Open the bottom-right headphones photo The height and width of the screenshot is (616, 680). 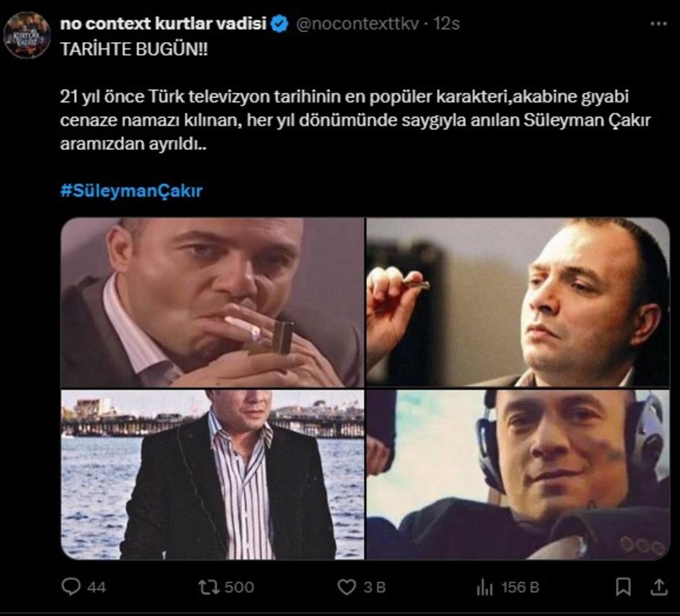516,475
